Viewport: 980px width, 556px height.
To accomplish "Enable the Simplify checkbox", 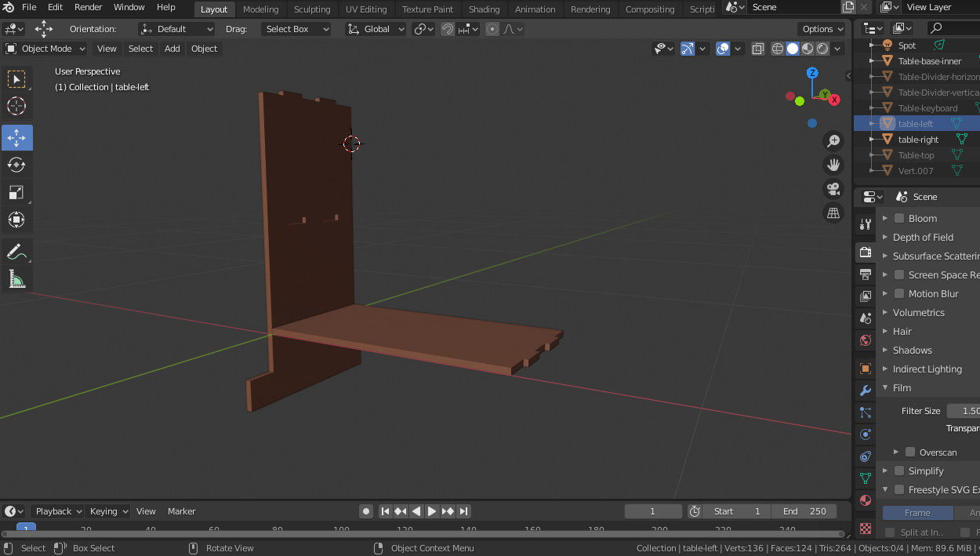I will (899, 471).
